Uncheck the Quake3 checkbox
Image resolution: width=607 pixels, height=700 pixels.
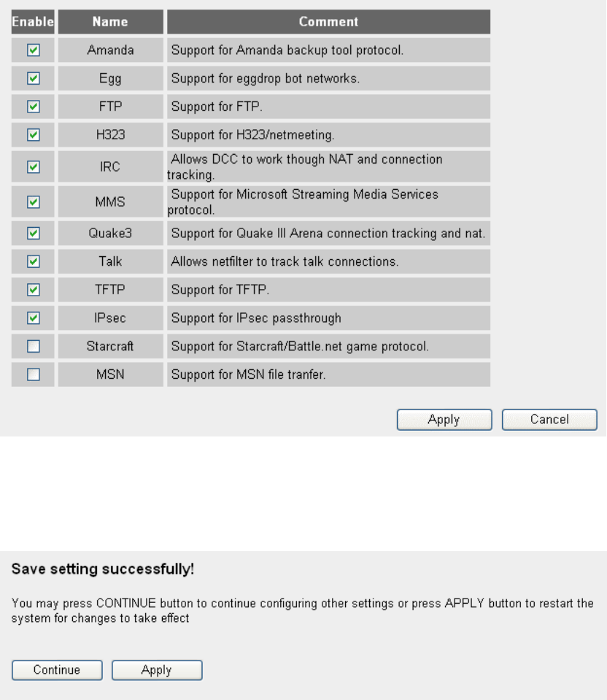(33, 233)
